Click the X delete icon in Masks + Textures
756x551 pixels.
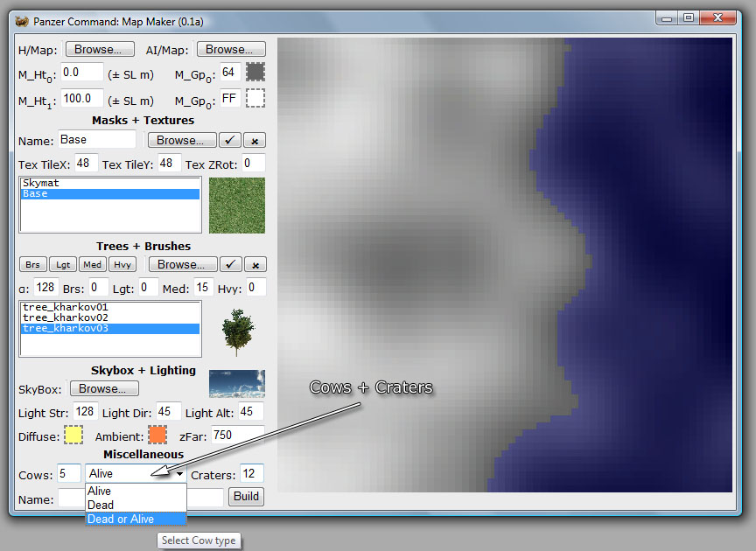click(x=255, y=140)
